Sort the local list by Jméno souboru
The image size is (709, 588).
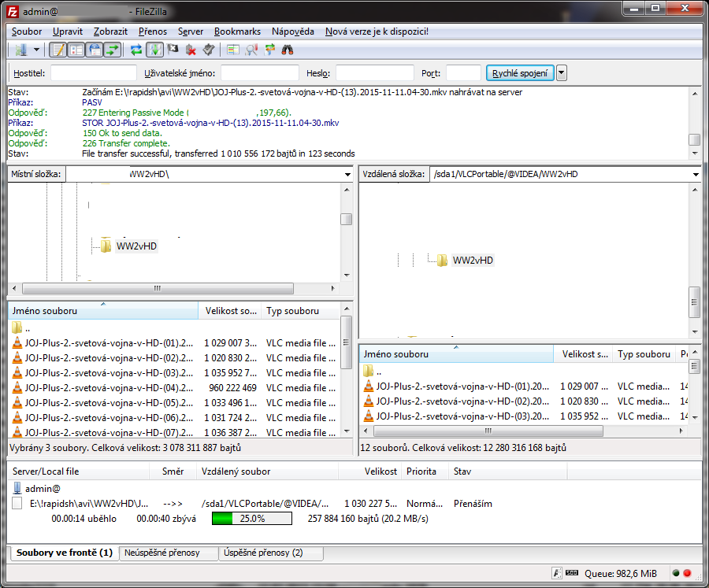click(102, 311)
